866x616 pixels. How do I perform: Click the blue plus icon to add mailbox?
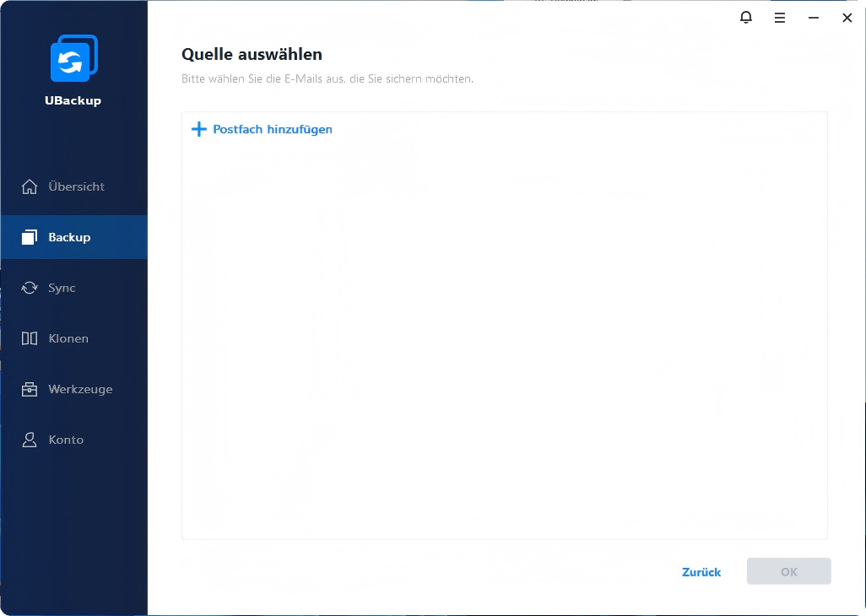point(198,129)
